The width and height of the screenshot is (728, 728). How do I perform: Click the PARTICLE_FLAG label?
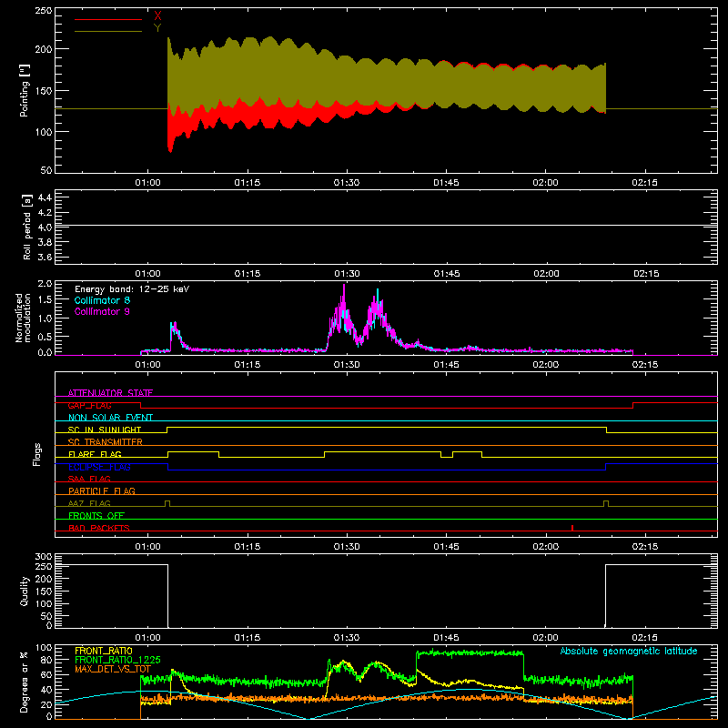(102, 490)
